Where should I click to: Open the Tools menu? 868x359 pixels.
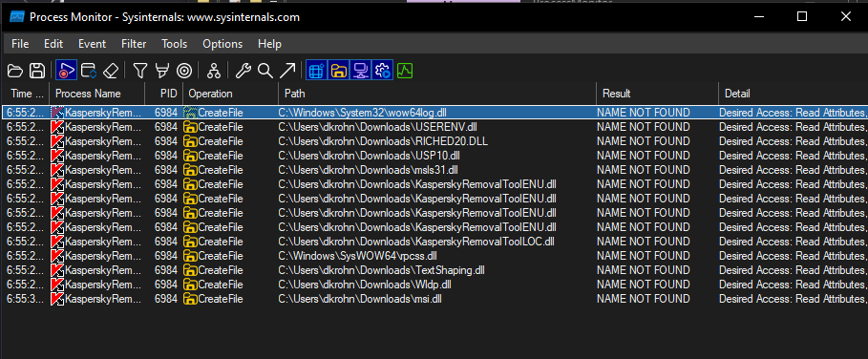175,44
